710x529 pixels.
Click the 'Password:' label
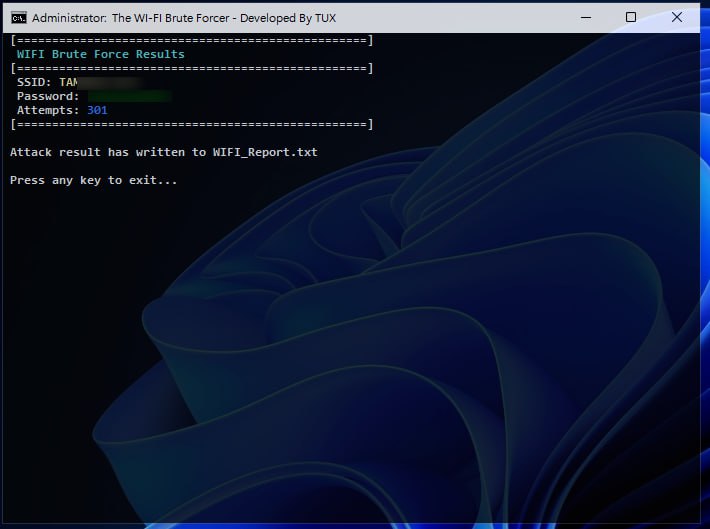(48, 96)
